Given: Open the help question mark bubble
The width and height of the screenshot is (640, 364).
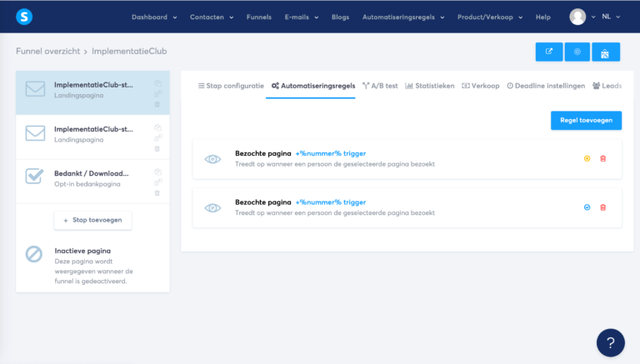Looking at the screenshot, I should [610, 342].
